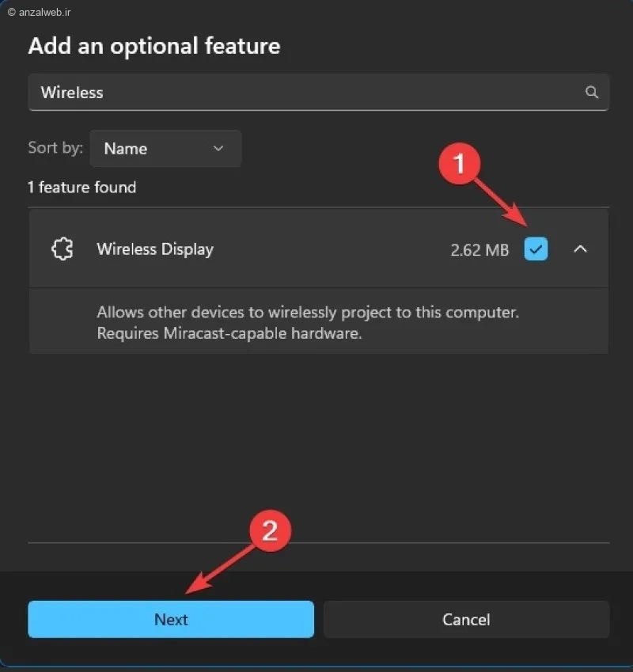Uncheck the Wireless Display checkbox
Viewport: 633px width, 672px height.
pos(536,249)
